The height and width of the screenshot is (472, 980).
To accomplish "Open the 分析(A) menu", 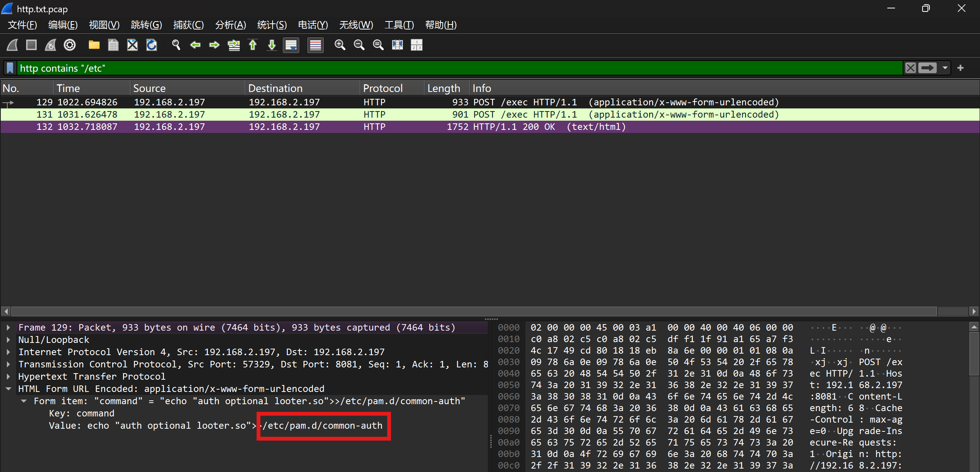I will point(231,25).
